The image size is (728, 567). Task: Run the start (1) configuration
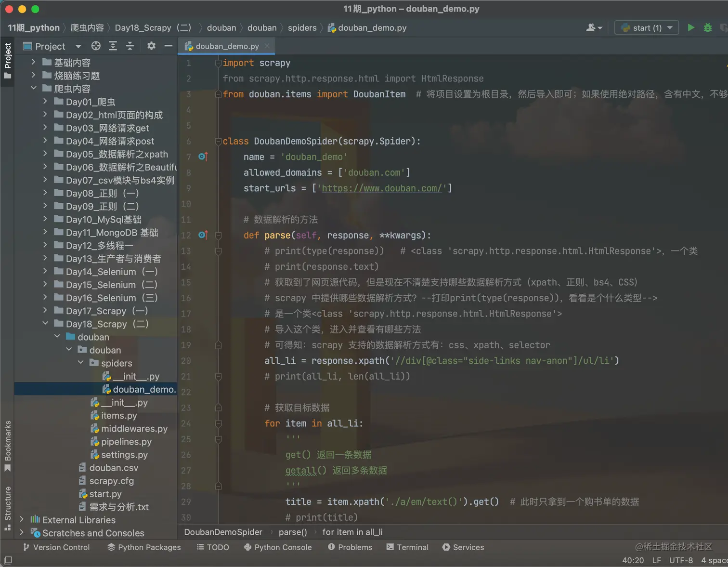point(691,27)
